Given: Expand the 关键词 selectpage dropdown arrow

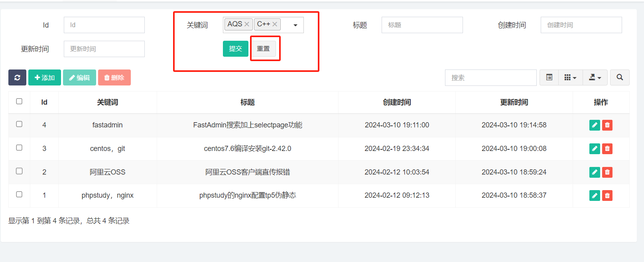Looking at the screenshot, I should click(x=295, y=25).
